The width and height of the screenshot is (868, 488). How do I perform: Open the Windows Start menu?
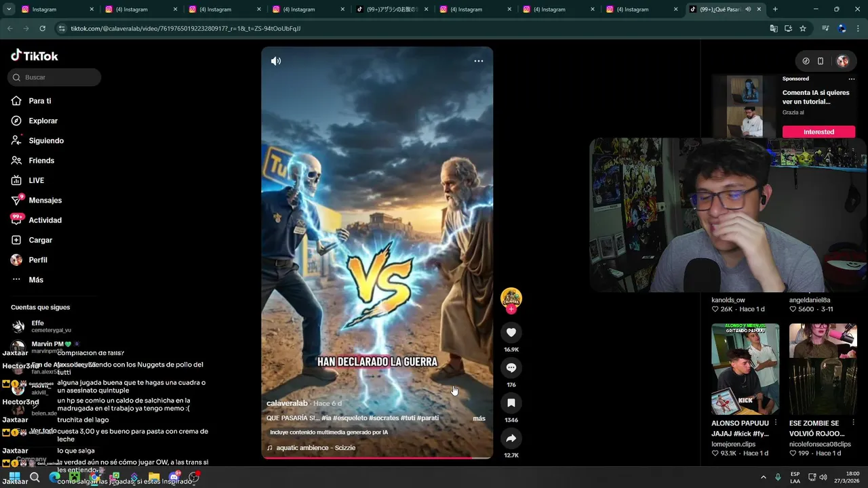tap(14, 477)
